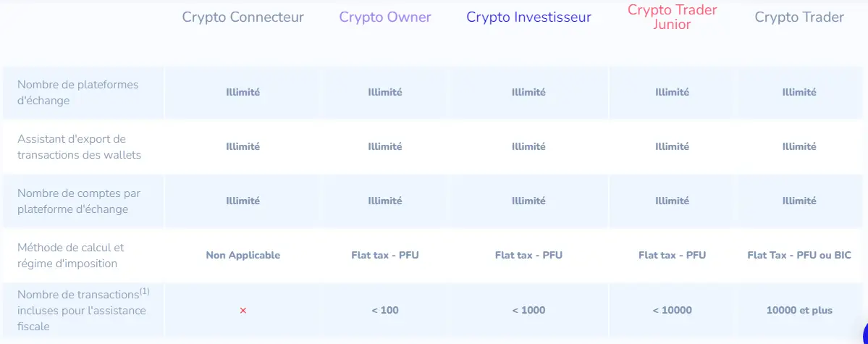Click the "Flat Tax - PFU ou BIC" cell
Image resolution: width=868 pixels, height=344 pixels.
(799, 255)
